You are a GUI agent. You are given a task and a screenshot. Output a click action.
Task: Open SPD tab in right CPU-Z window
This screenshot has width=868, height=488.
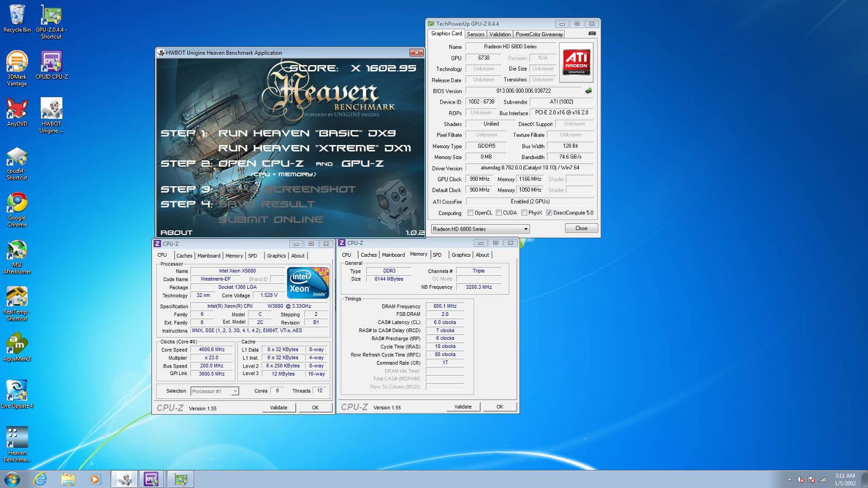[437, 255]
